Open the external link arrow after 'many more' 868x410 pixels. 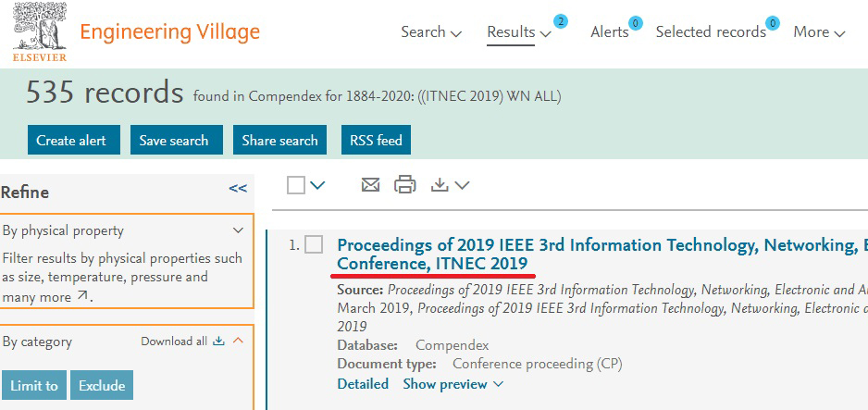82,296
